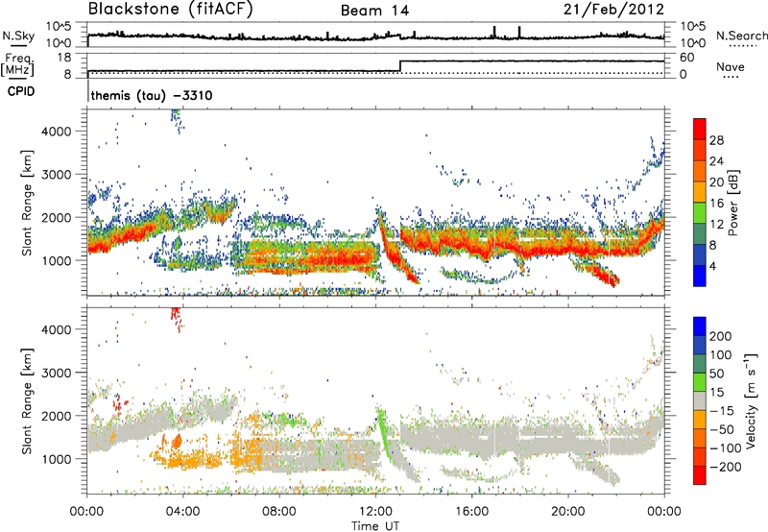Click the 'Beam 14' label
The image size is (768, 532).
tap(374, 11)
